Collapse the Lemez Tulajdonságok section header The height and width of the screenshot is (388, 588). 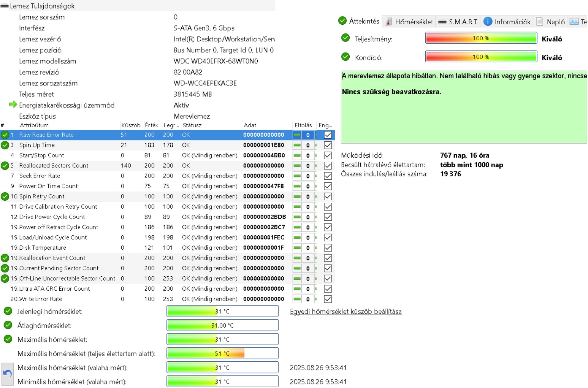coord(42,6)
